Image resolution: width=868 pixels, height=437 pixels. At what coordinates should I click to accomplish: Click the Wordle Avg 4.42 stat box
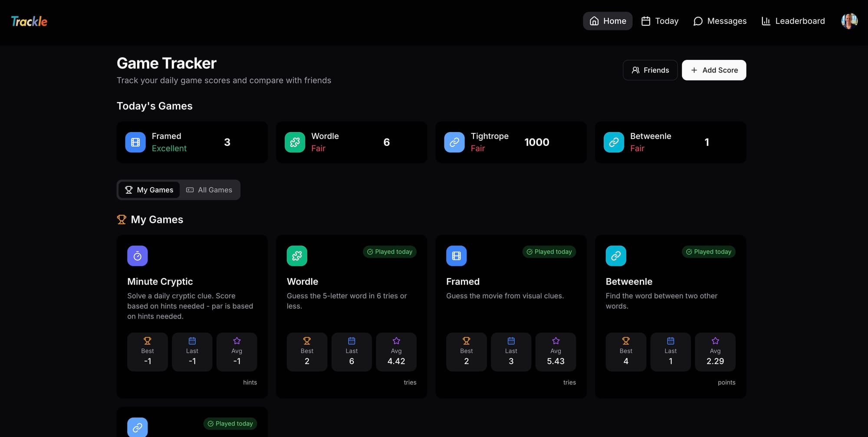click(x=396, y=352)
